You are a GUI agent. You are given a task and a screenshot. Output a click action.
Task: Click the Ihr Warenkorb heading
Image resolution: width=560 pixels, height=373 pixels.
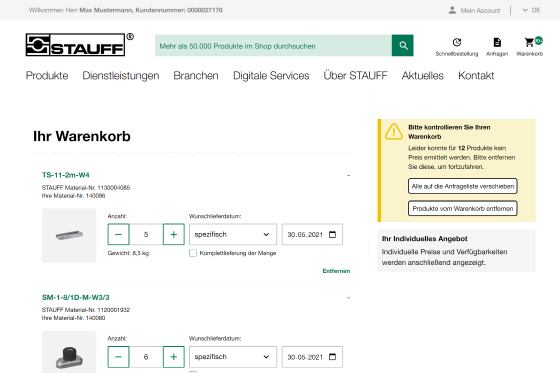click(x=82, y=136)
